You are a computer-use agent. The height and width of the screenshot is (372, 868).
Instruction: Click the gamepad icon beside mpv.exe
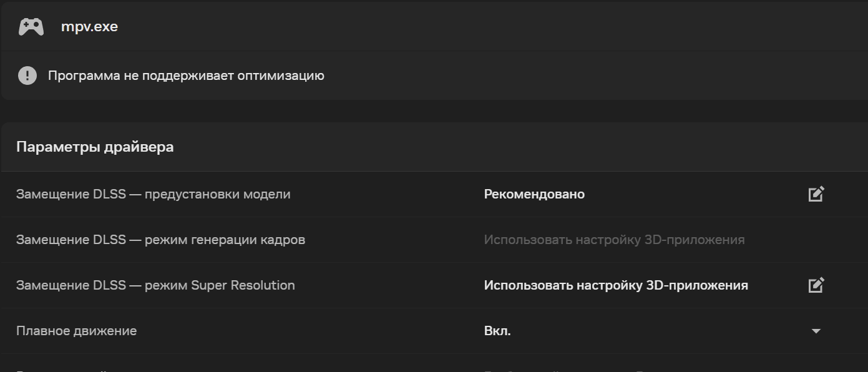click(31, 27)
